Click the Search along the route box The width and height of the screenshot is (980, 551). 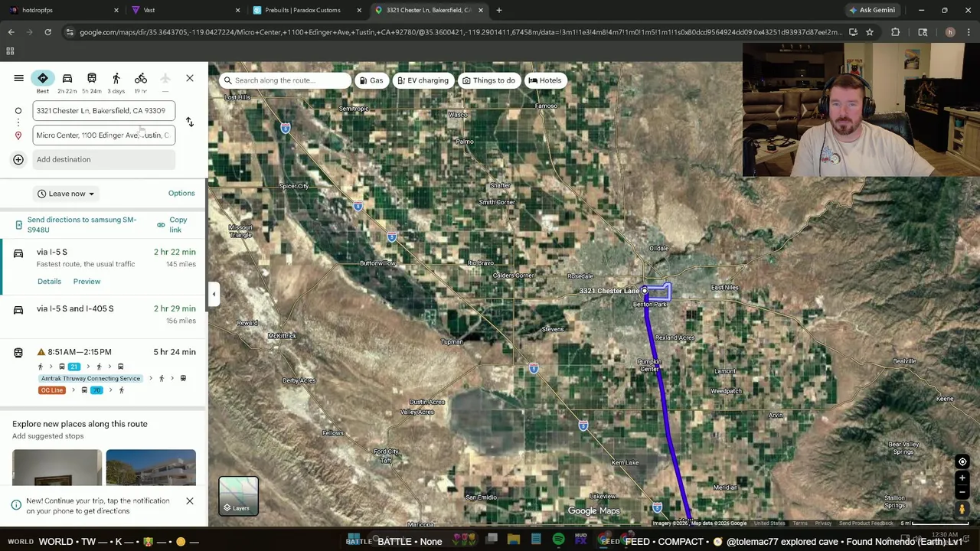click(x=285, y=80)
